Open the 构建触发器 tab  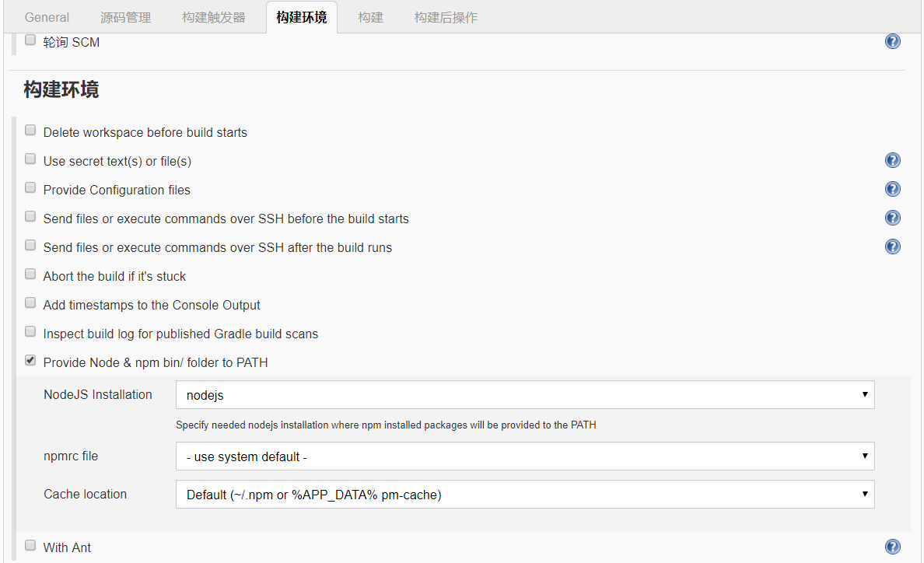click(x=214, y=17)
